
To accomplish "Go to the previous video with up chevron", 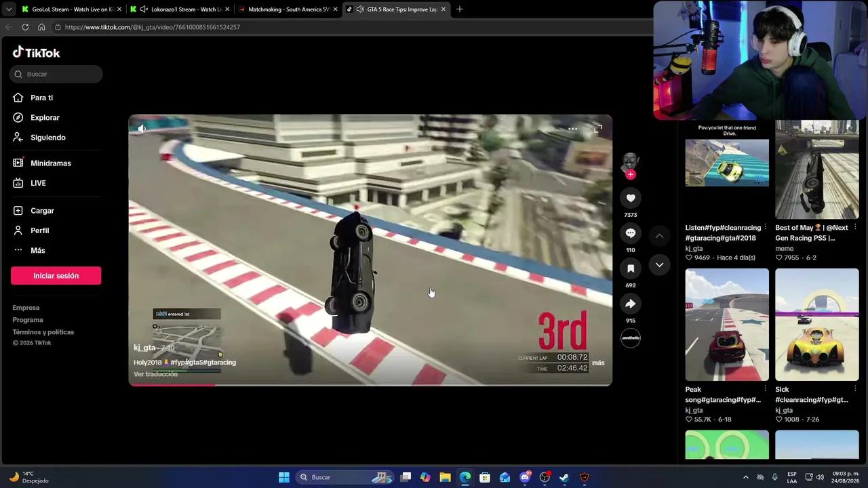I will pos(659,236).
